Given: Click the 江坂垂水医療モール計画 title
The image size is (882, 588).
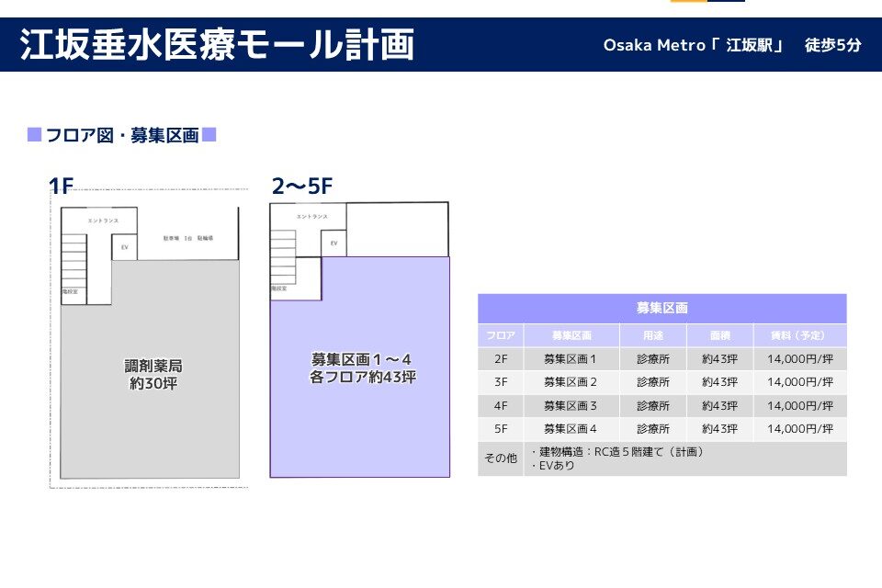Looking at the screenshot, I should click(x=217, y=44).
